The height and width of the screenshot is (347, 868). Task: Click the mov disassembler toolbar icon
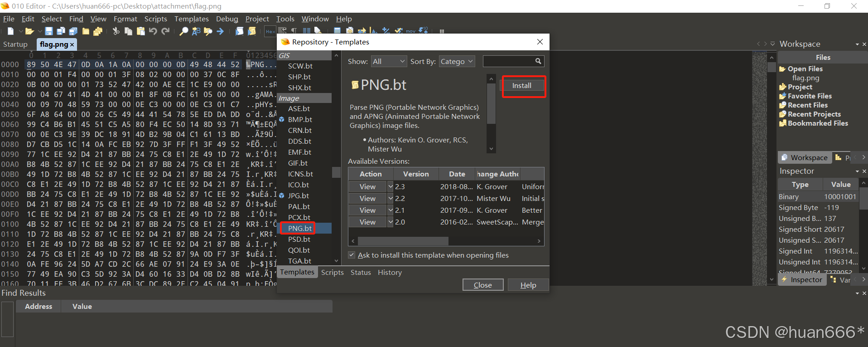click(x=410, y=31)
